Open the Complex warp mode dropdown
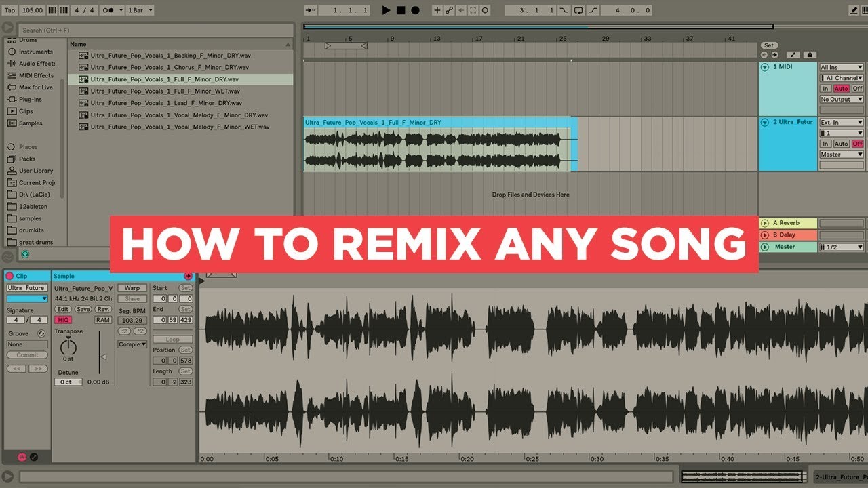This screenshot has height=488, width=868. tap(132, 344)
